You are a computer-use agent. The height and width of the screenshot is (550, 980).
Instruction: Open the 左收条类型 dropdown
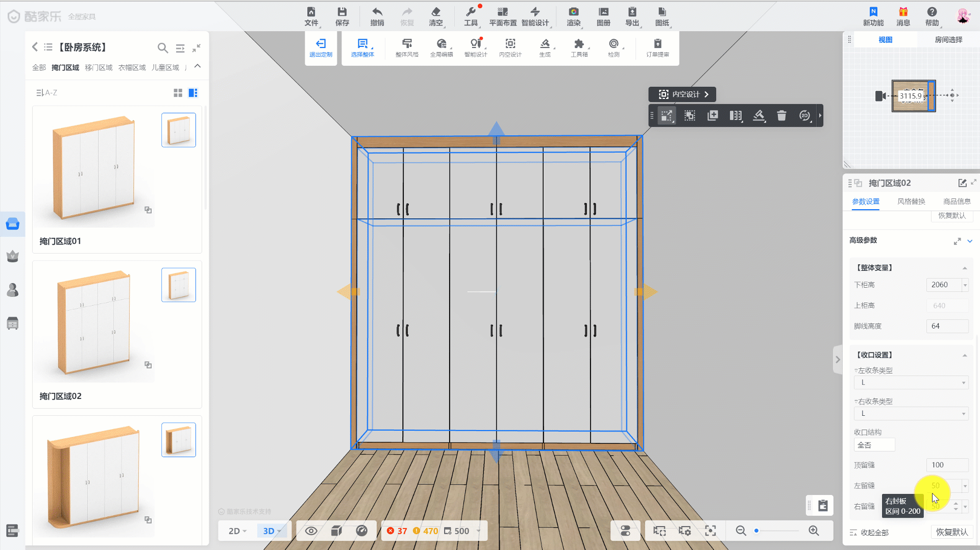pyautogui.click(x=911, y=383)
